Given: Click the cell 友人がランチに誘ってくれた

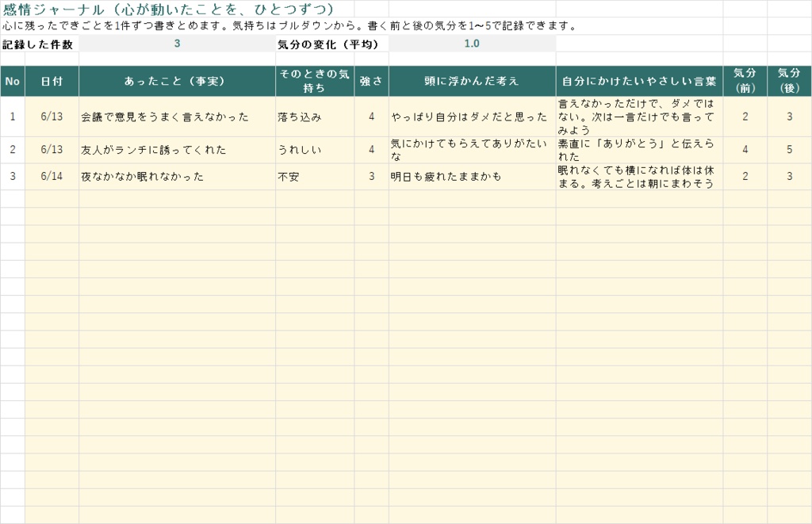Looking at the screenshot, I should tap(177, 150).
